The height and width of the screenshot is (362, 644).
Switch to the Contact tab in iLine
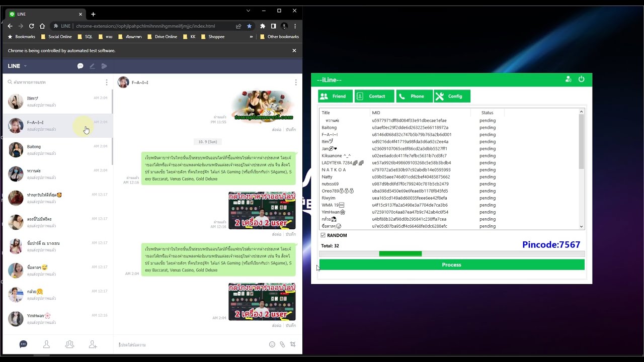[374, 96]
